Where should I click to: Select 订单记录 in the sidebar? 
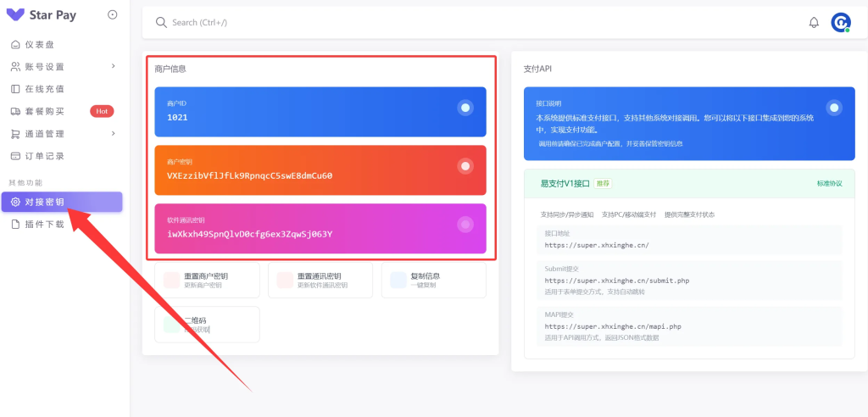click(44, 156)
